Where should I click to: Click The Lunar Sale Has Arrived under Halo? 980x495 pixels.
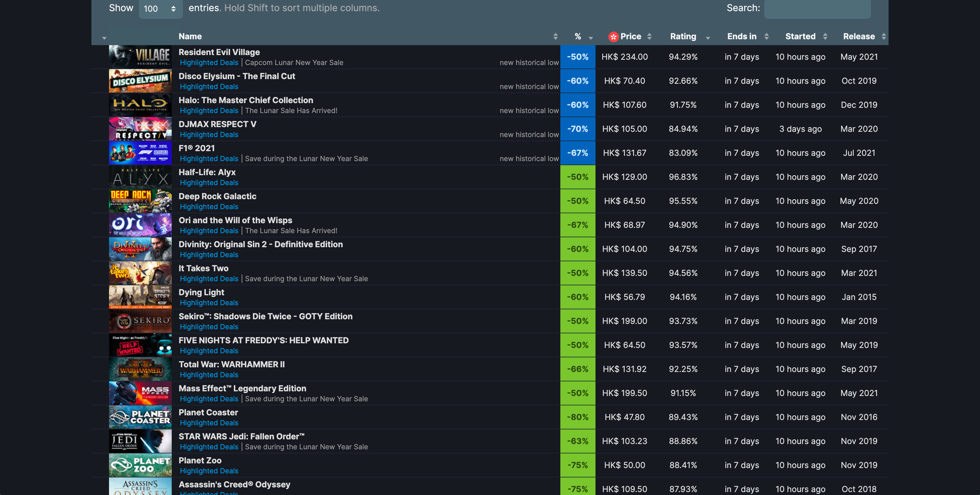click(291, 111)
